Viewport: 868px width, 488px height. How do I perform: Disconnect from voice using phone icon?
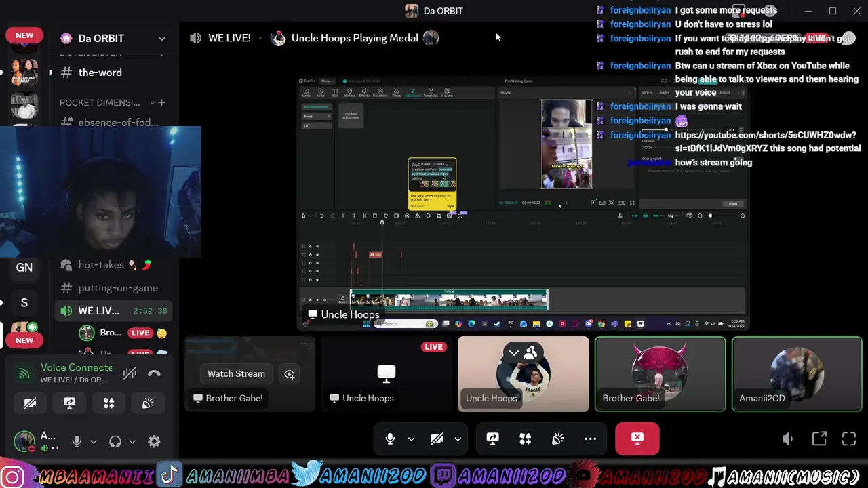(154, 373)
